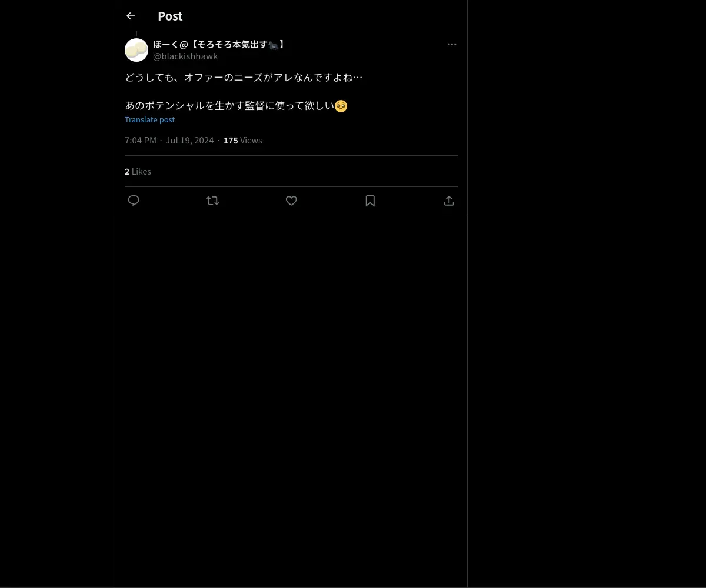Bookmark this post with the bookmark icon
706x588 pixels.
pyautogui.click(x=370, y=201)
